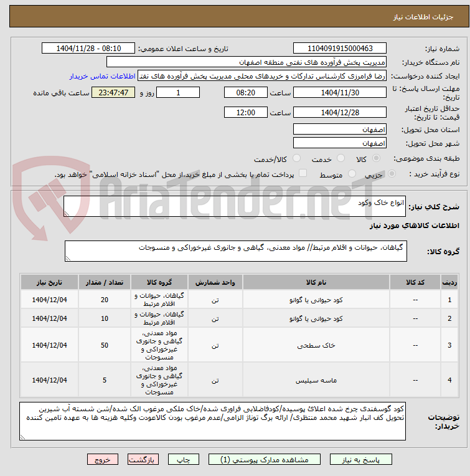The height and width of the screenshot is (476, 470).
Task: Click quantity 10 in row 2
Action: 105,318
